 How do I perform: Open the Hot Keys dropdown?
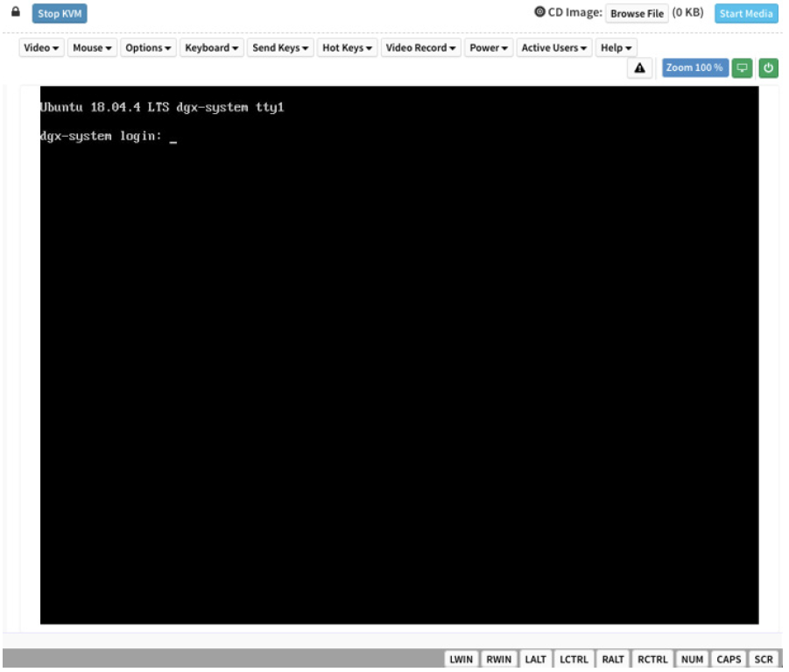[347, 48]
